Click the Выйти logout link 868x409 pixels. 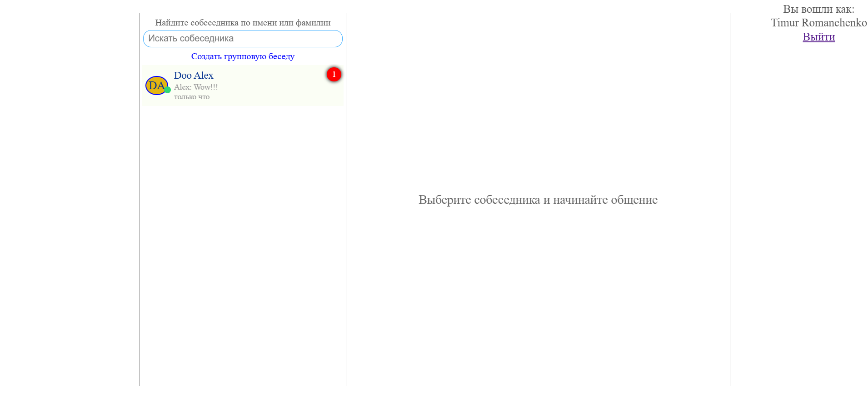click(818, 37)
